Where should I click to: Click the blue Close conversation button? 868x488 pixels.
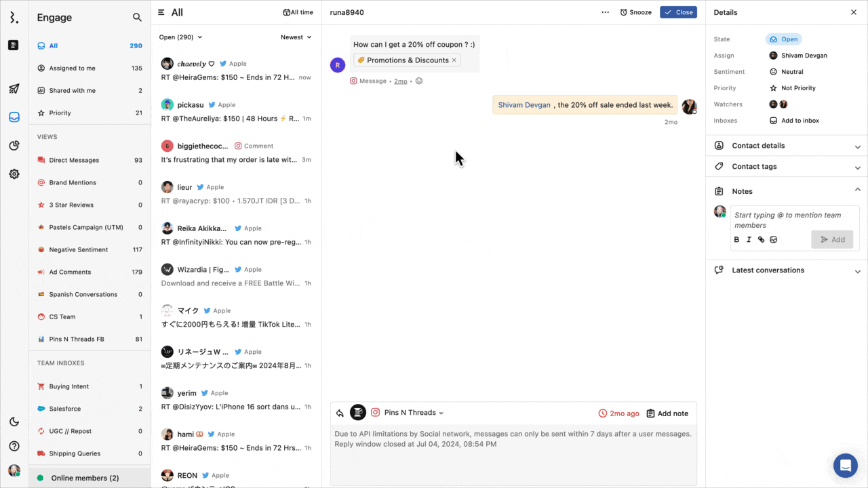coord(678,12)
